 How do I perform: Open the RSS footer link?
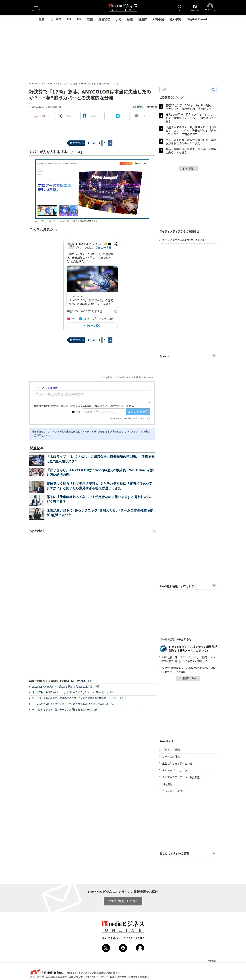click(112, 977)
